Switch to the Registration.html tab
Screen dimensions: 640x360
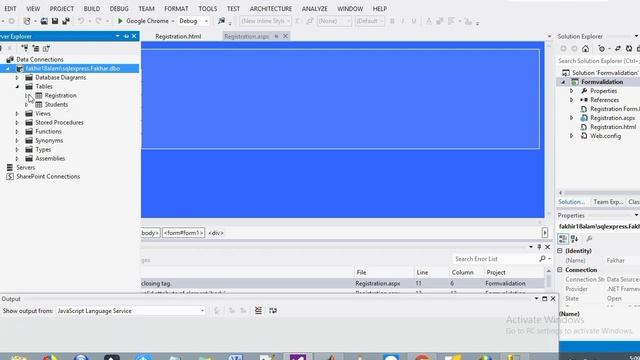point(178,36)
